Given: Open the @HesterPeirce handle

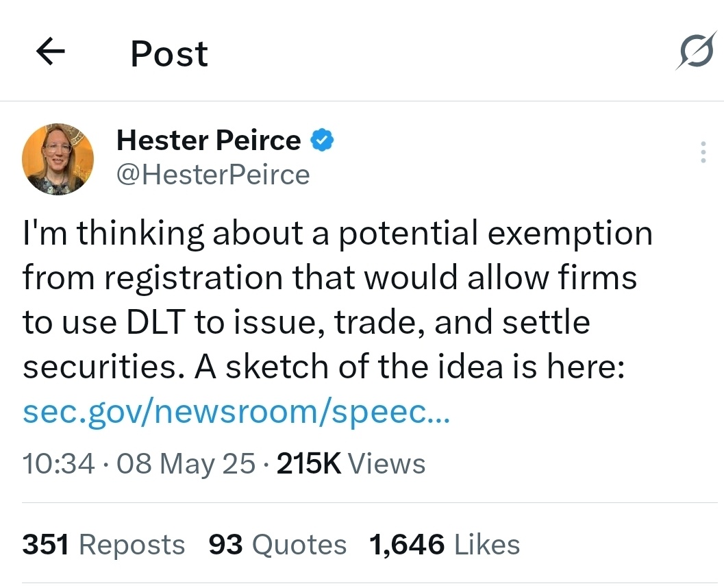Looking at the screenshot, I should (x=213, y=175).
